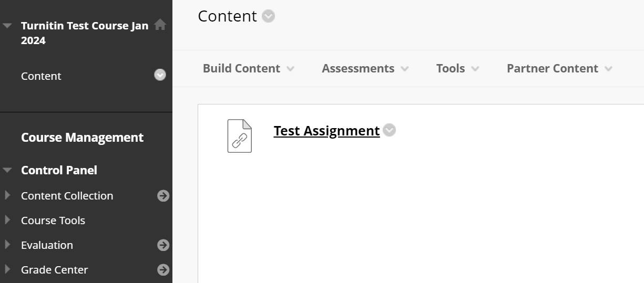Expand the Evaluation section triangle
The width and height of the screenshot is (644, 283).
[x=7, y=245]
